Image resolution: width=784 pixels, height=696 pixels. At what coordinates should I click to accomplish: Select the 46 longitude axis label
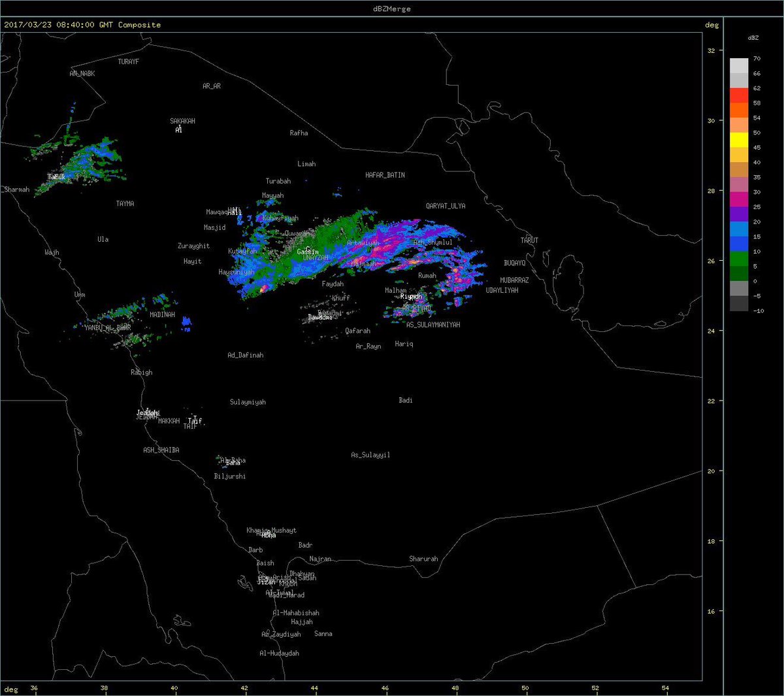[x=385, y=688]
